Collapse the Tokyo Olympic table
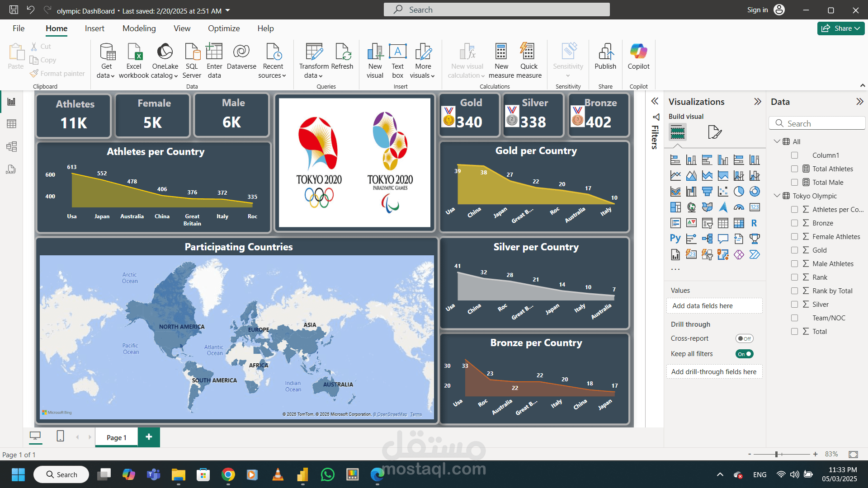868x488 pixels. click(777, 196)
